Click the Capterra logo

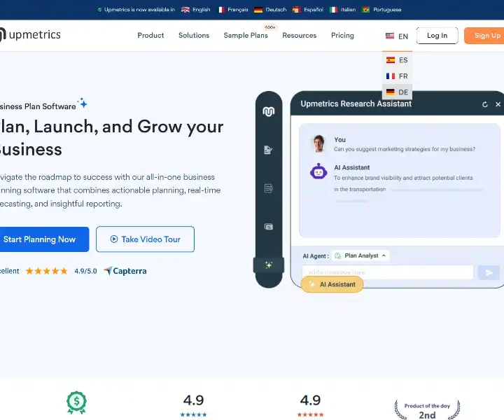125,271
